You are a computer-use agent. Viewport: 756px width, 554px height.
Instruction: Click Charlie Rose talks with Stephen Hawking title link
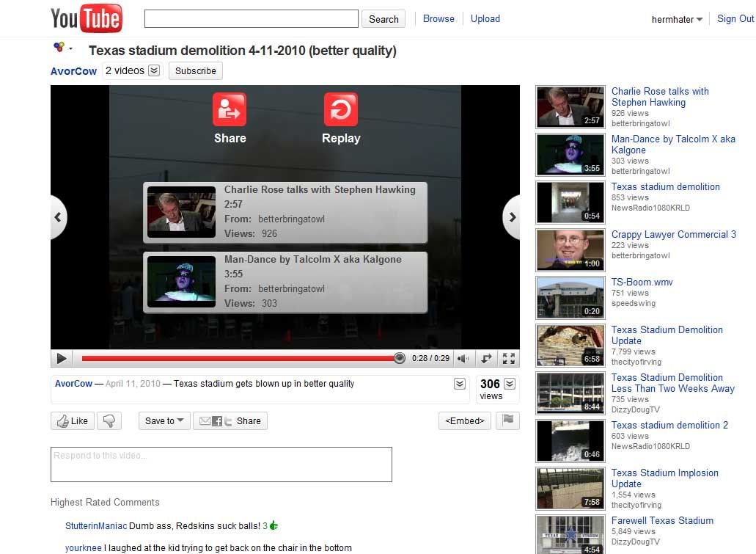(660, 97)
